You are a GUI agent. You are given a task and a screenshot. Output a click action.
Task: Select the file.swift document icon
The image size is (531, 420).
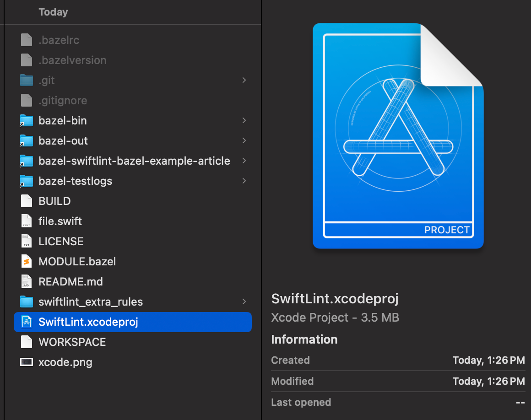pos(27,221)
